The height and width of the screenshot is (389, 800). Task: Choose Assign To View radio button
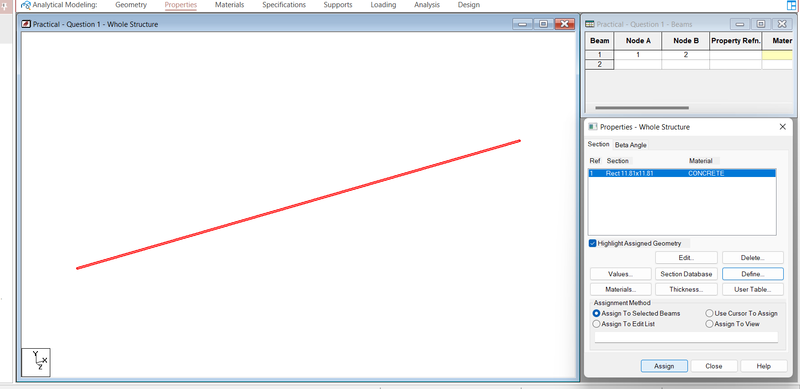pos(709,324)
